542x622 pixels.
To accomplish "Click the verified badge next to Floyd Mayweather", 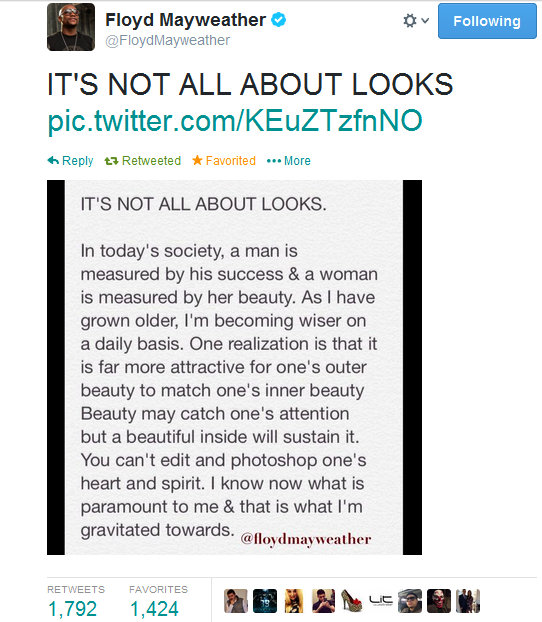I will point(279,19).
